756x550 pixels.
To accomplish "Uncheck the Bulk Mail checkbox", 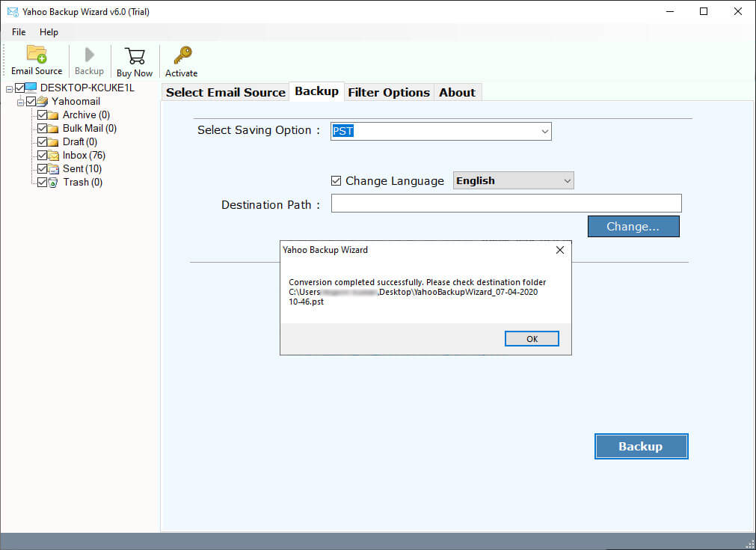I will pos(42,129).
